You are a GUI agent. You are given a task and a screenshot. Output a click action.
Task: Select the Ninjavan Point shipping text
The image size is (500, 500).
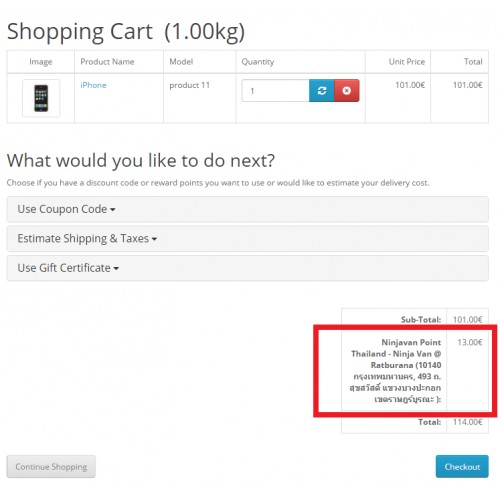395,370
